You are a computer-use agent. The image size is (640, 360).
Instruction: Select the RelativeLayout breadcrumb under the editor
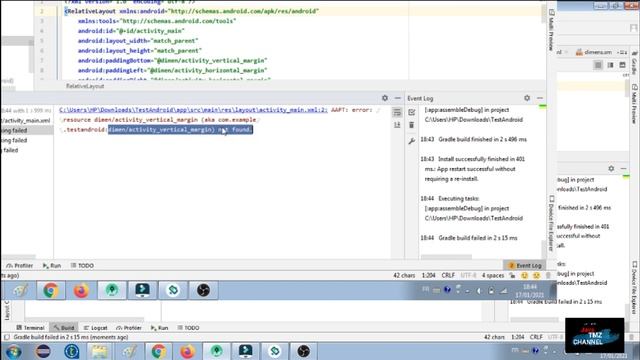tap(85, 86)
